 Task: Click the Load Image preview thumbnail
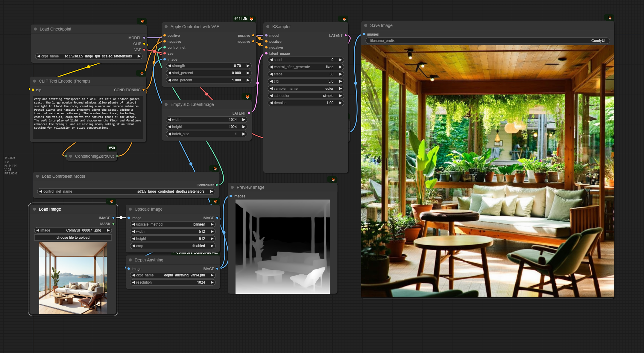coord(73,278)
